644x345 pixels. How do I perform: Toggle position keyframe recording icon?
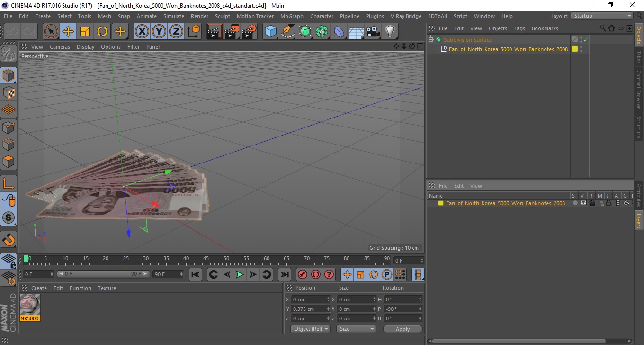coord(347,274)
